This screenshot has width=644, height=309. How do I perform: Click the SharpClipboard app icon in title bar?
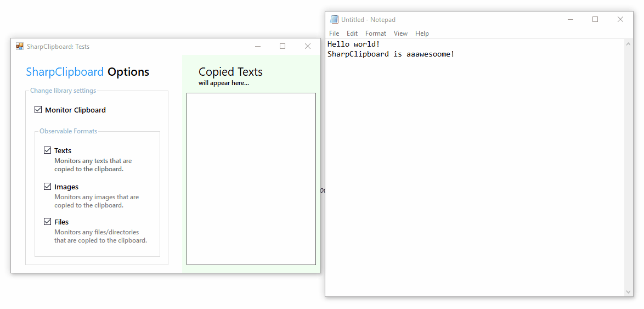[20, 47]
